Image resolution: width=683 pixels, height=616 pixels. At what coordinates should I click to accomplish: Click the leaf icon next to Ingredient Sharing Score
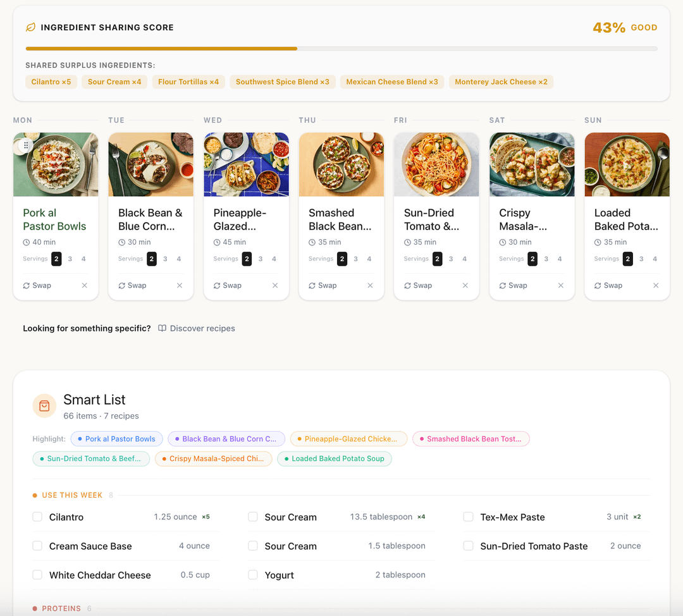30,28
